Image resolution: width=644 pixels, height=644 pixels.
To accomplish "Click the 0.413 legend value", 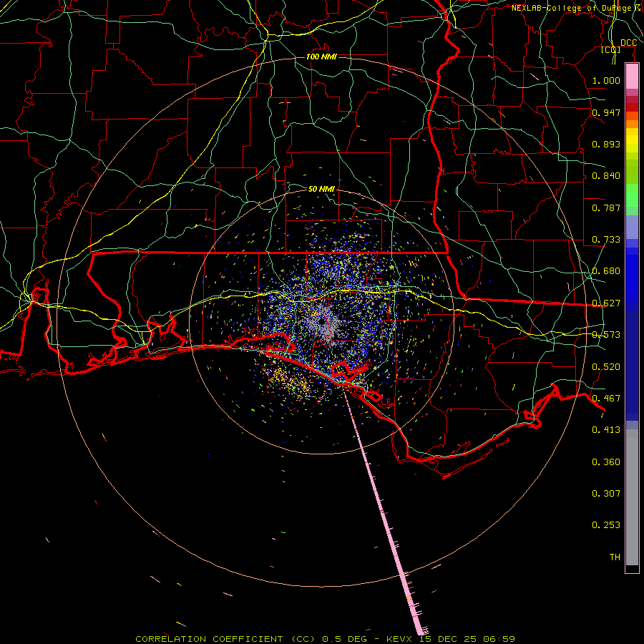I will (x=606, y=430).
